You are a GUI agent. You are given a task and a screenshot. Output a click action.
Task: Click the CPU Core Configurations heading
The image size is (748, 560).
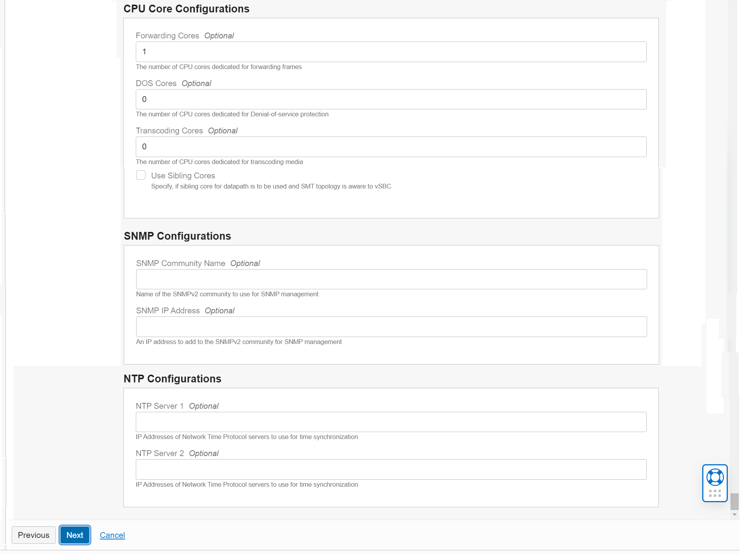(x=186, y=9)
